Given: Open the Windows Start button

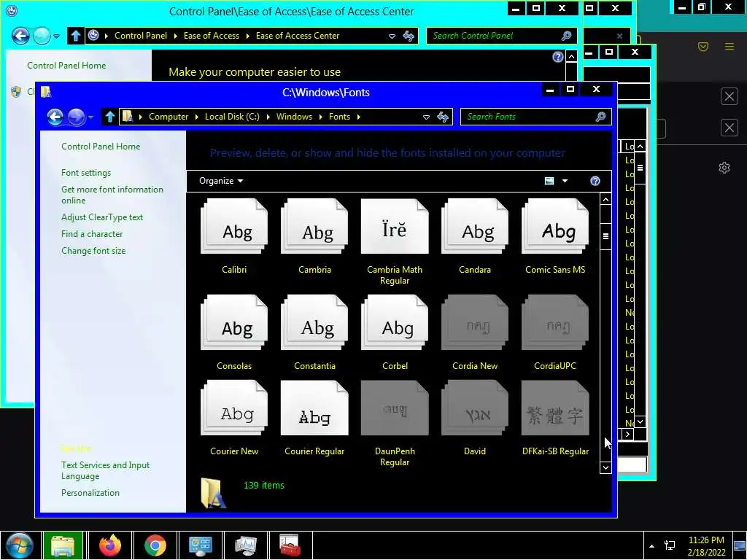Looking at the screenshot, I should point(20,545).
